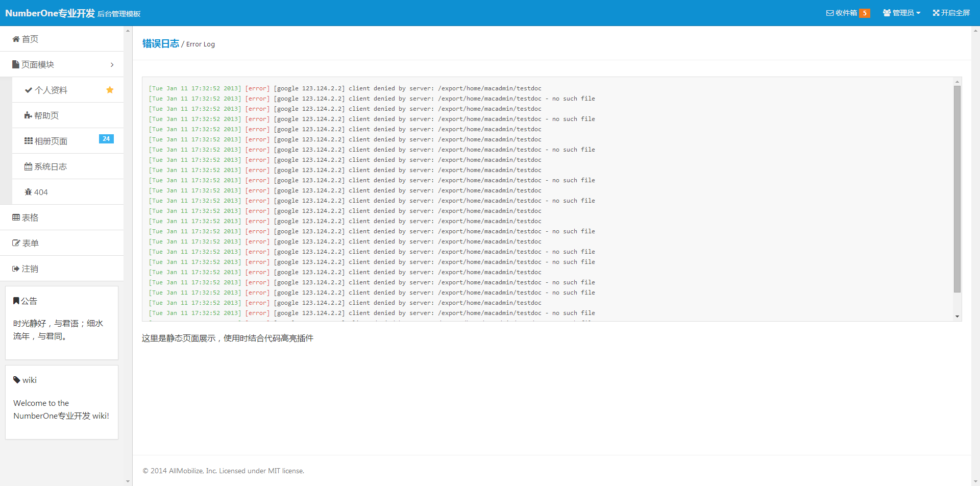Click the logout icon beside 注销
Viewport: 980px width, 486px height.
(x=16, y=269)
